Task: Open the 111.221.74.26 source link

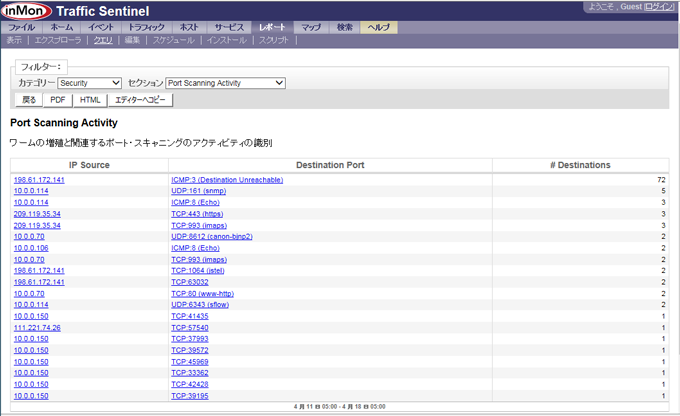Action: tap(37, 328)
